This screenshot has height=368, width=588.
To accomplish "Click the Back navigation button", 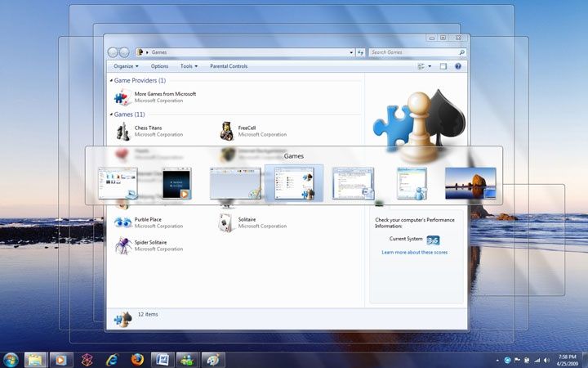I will coord(113,52).
